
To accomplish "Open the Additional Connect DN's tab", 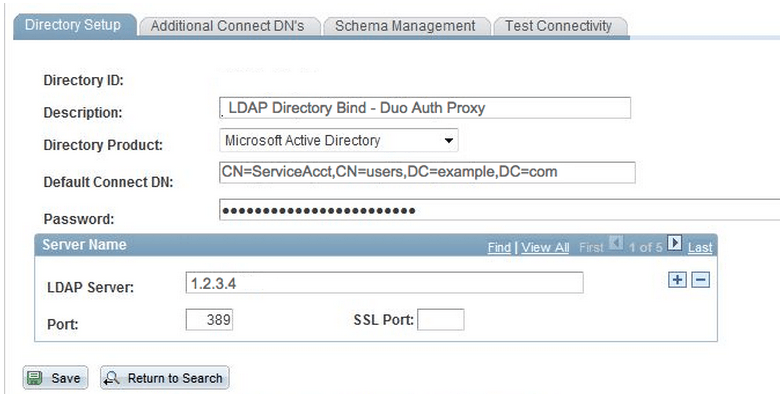I will (228, 26).
